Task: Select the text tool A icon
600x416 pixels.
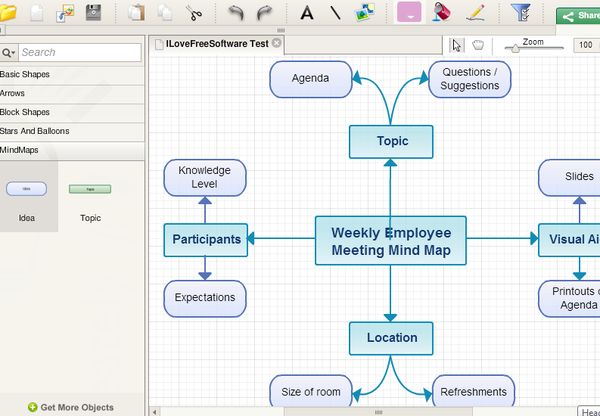Action: pos(307,13)
